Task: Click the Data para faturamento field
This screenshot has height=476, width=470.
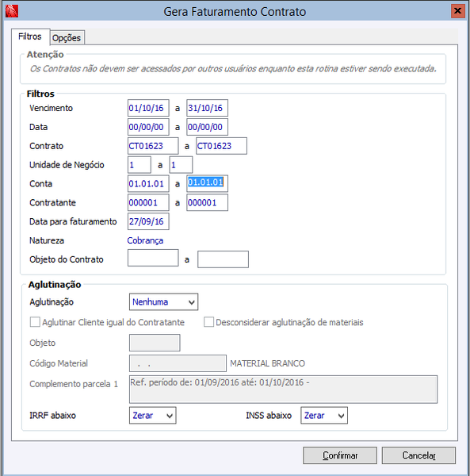Action: point(148,221)
